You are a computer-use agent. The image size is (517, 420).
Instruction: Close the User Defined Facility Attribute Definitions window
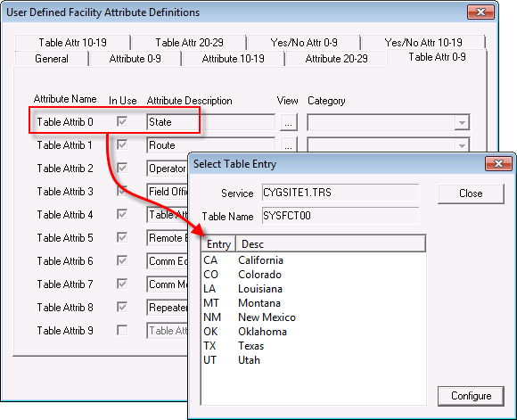pyautogui.click(x=480, y=12)
